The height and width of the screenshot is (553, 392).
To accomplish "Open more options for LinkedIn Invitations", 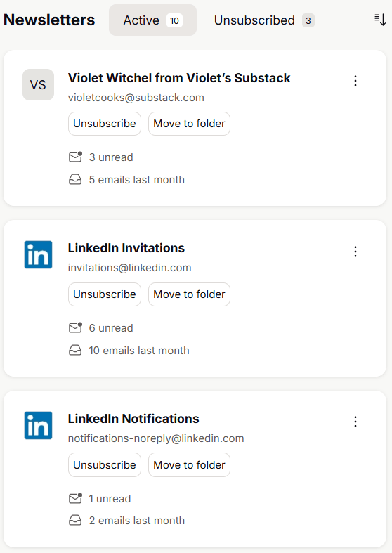I will [x=355, y=252].
